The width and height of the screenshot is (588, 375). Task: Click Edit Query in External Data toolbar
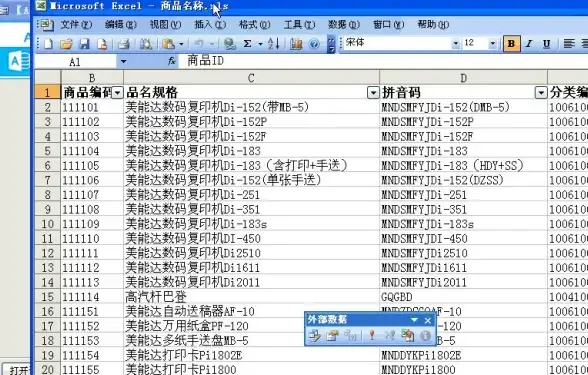pos(314,335)
